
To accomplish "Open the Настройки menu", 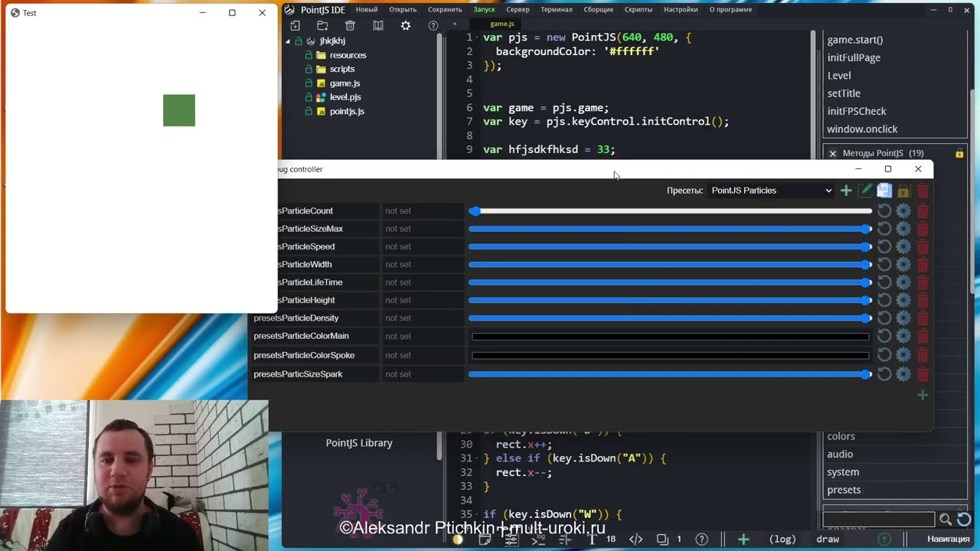I will pyautogui.click(x=681, y=10).
